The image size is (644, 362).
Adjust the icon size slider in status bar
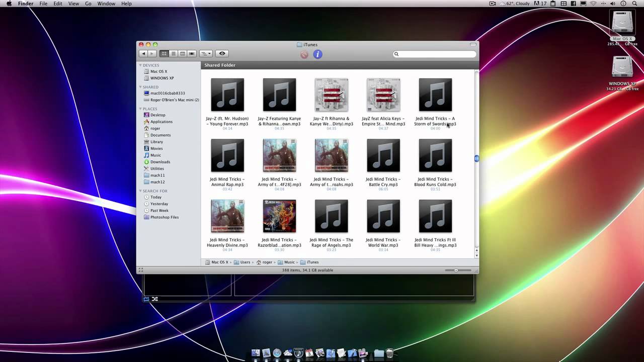point(456,270)
